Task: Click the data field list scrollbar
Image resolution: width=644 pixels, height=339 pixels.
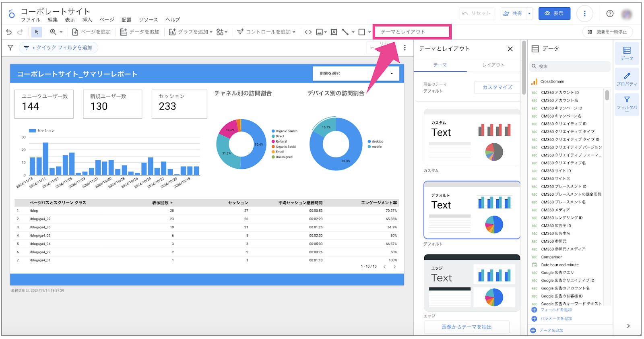Action: point(607,95)
